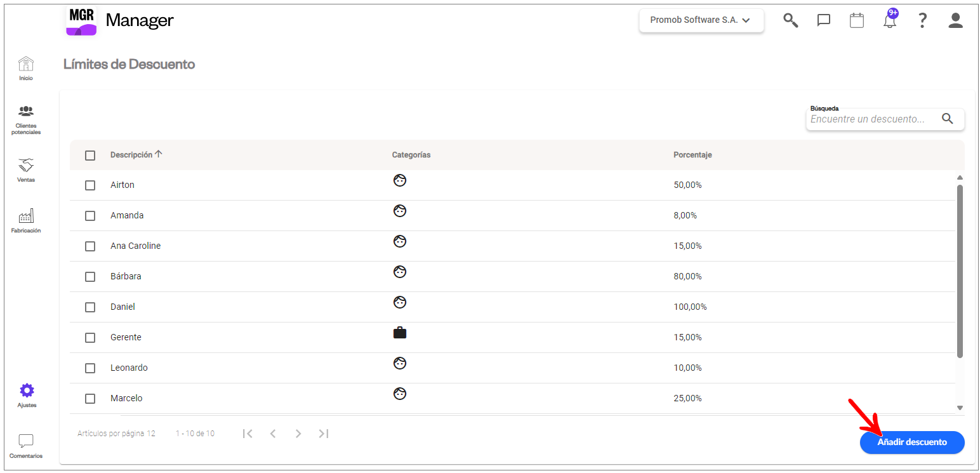Viewport: 980px width, 473px height.
Task: Sort by the Descripción column arrow
Action: coord(159,154)
